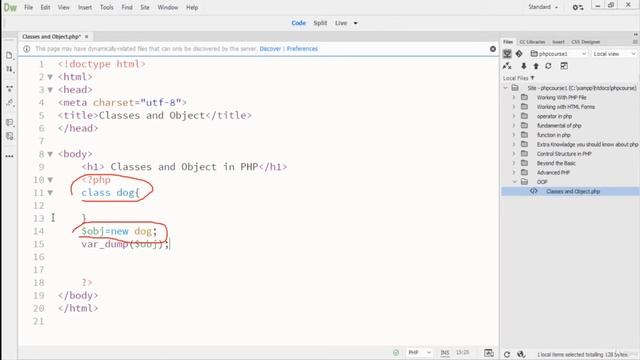Click the info circle icon in notification bar
The height and width of the screenshot is (360, 640).
click(x=27, y=49)
